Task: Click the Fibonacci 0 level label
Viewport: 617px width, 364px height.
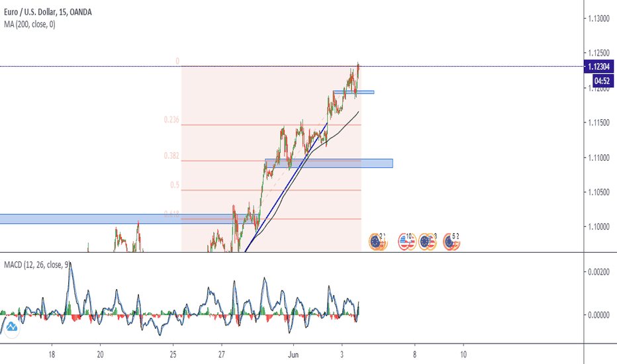Action: click(177, 61)
